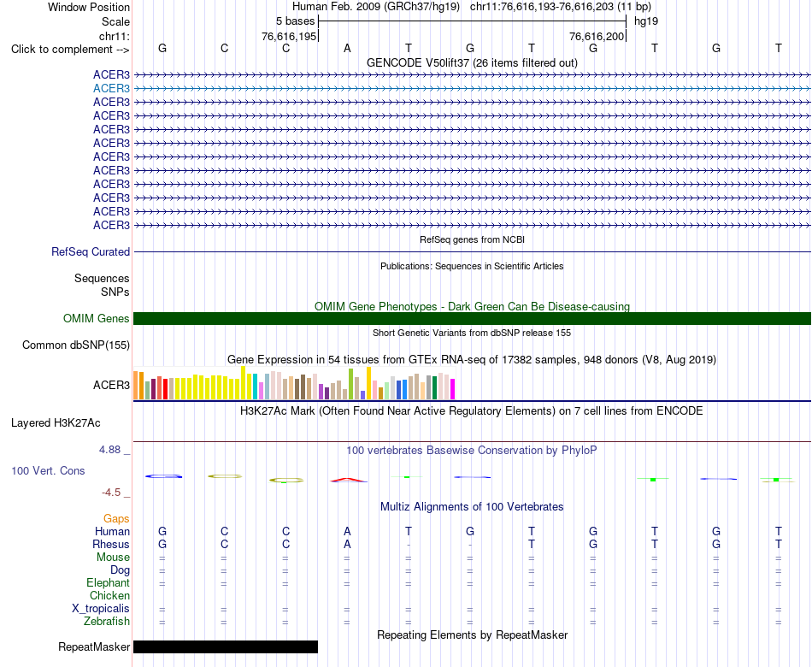This screenshot has width=812, height=667.
Task: Click the 76,616,200 coordinate marker
Action: point(597,37)
